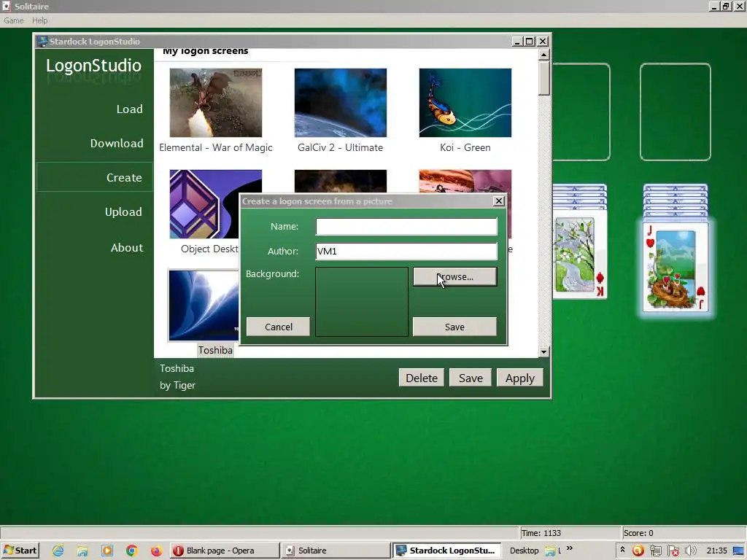Open the Upload section in LogonStudio

pos(123,212)
